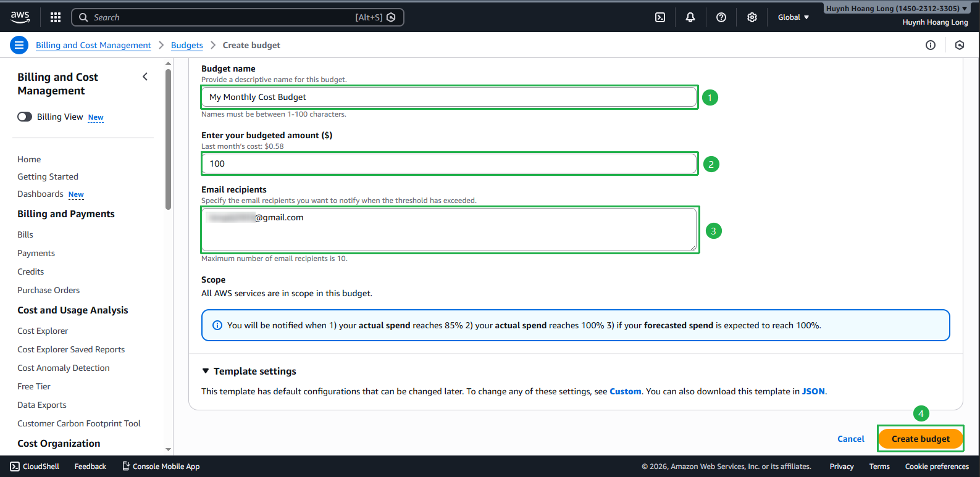Image resolution: width=980 pixels, height=477 pixels.
Task: Toggle the hamburger navigation menu icon
Action: click(19, 45)
